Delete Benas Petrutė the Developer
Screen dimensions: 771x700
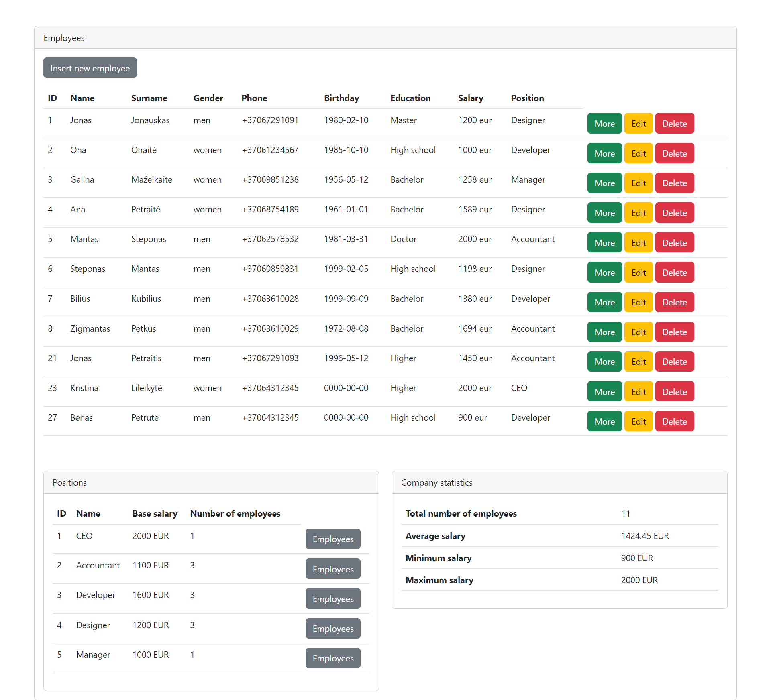click(x=674, y=421)
